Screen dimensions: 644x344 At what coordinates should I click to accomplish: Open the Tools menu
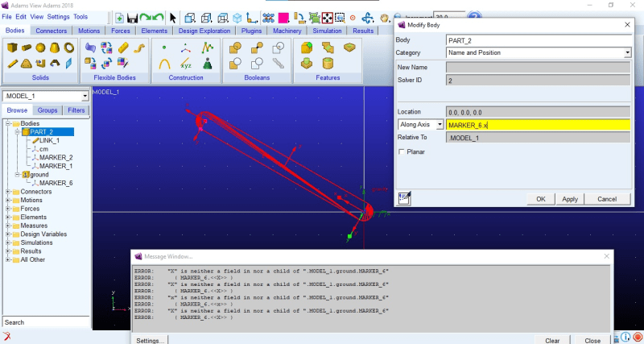coord(80,17)
